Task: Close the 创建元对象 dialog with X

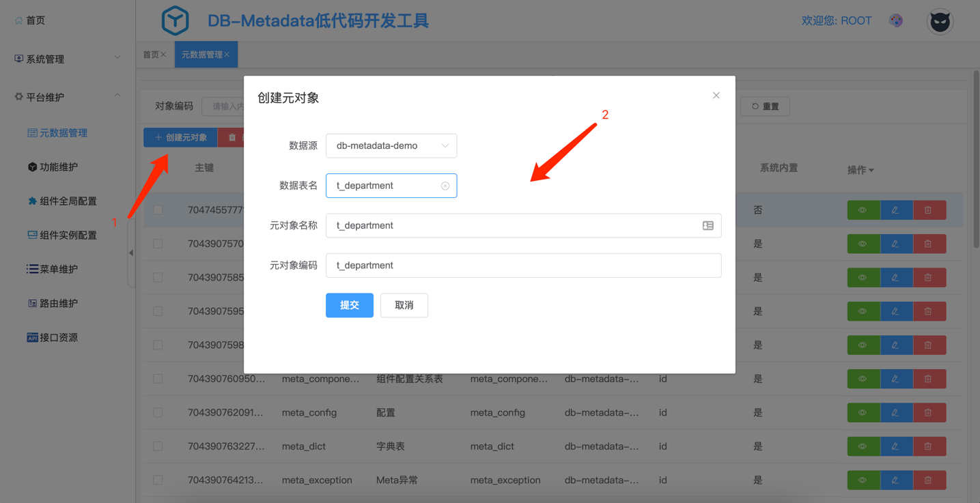Action: 716,96
